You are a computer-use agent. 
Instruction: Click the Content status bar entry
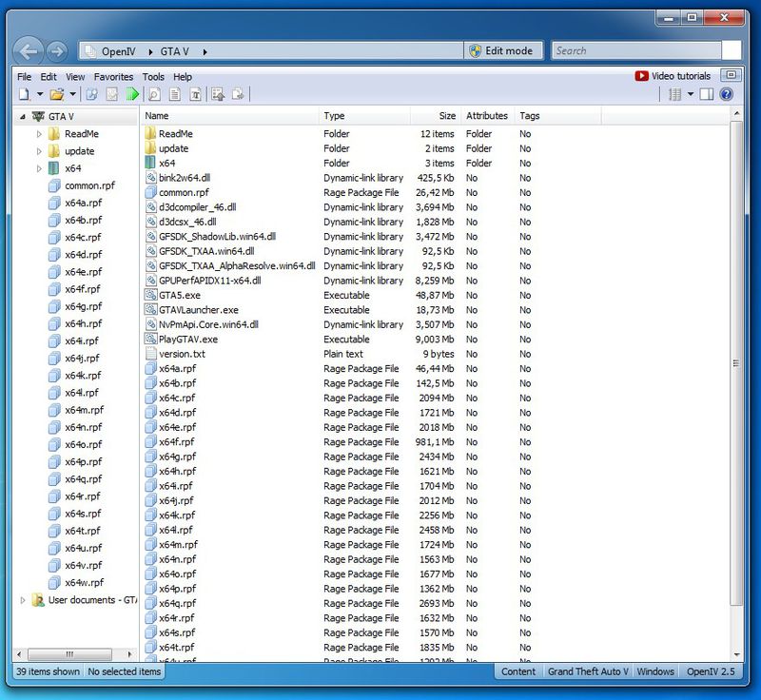518,671
